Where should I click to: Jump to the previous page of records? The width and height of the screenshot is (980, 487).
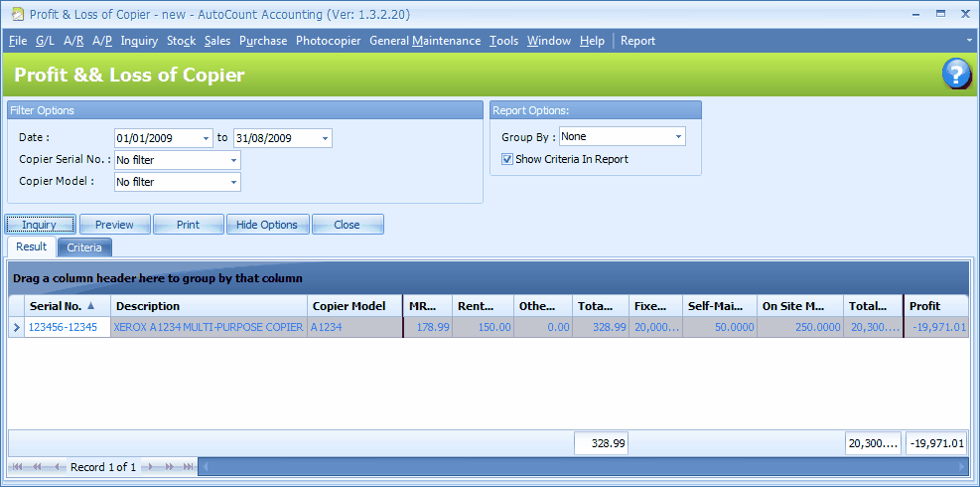(38, 467)
